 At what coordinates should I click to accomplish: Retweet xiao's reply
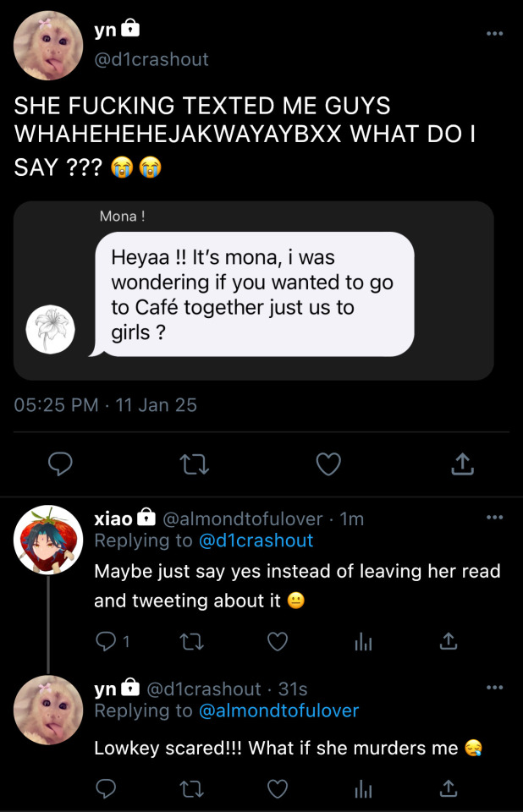(193, 642)
